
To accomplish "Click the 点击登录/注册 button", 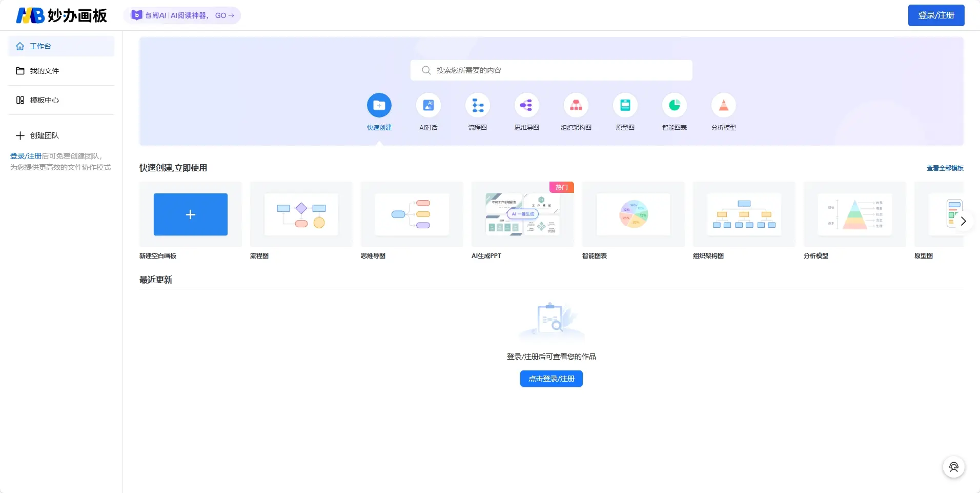I will pyautogui.click(x=551, y=379).
